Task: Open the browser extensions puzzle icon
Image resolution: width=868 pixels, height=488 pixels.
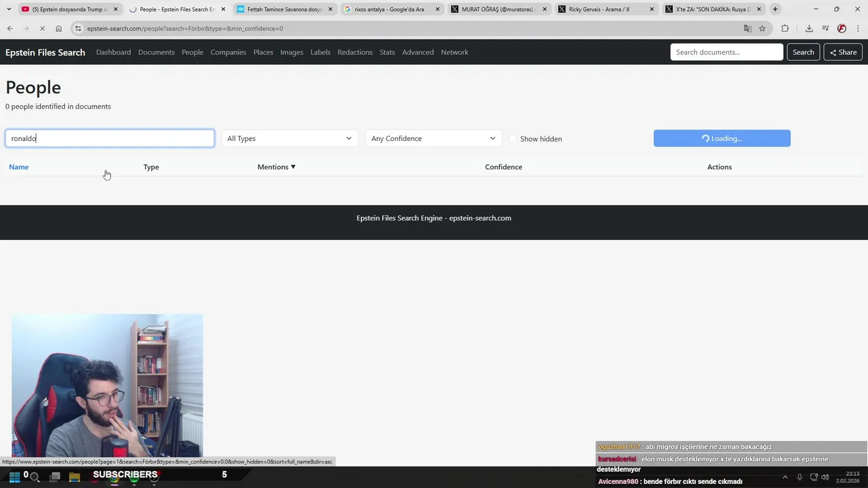Action: coord(785,28)
